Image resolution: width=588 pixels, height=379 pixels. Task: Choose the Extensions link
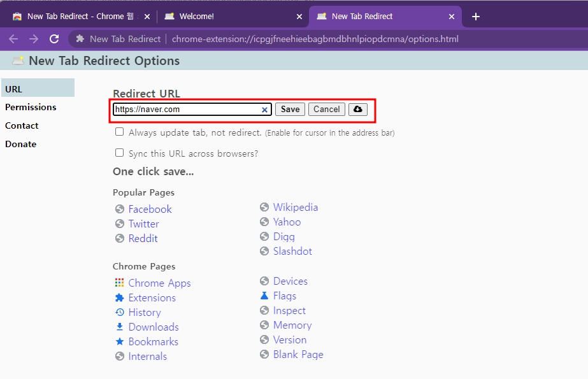pyautogui.click(x=152, y=297)
